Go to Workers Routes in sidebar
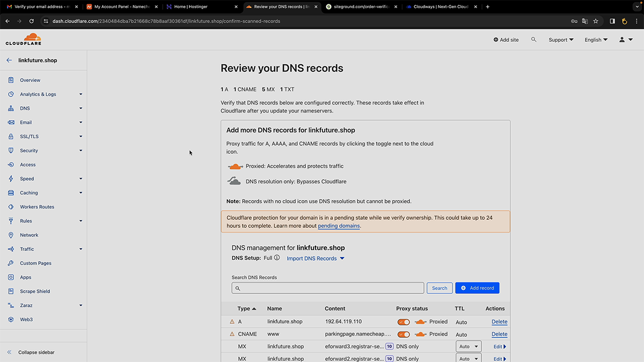 (x=37, y=207)
